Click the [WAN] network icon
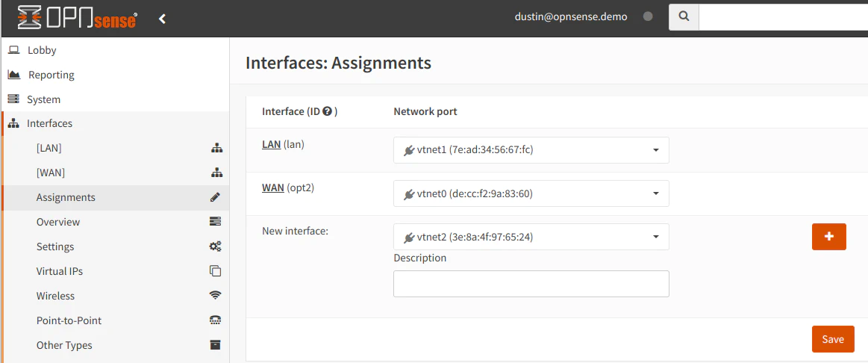 coord(216,173)
